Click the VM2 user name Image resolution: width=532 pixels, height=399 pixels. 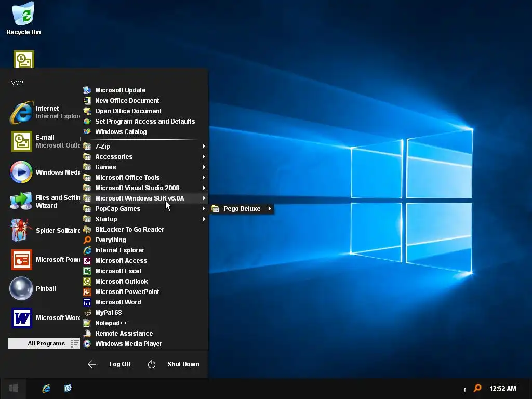(x=17, y=83)
